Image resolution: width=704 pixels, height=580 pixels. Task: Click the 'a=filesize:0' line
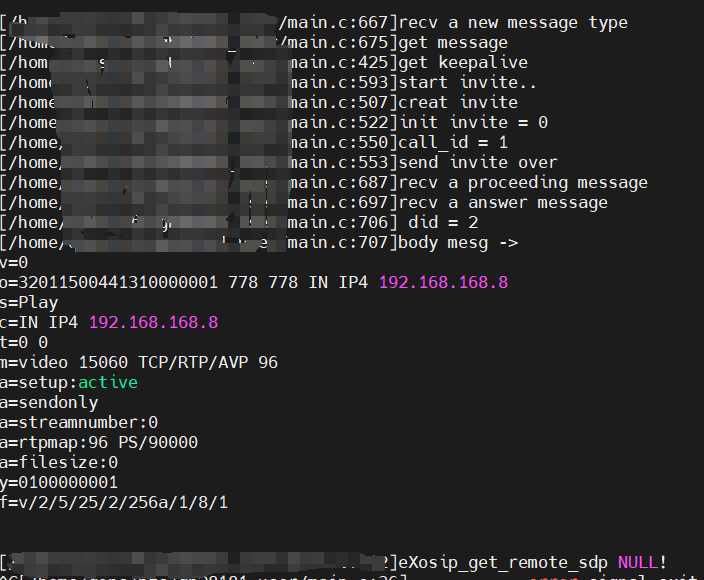(59, 462)
